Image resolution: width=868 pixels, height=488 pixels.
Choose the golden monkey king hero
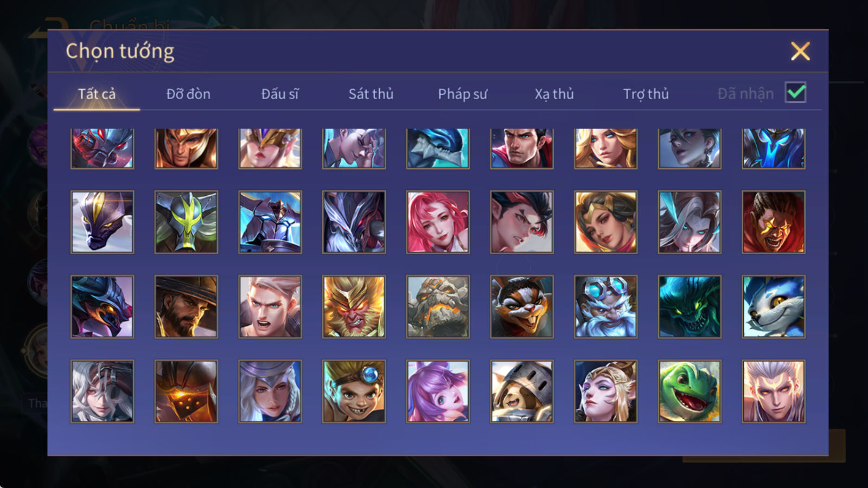(x=354, y=307)
